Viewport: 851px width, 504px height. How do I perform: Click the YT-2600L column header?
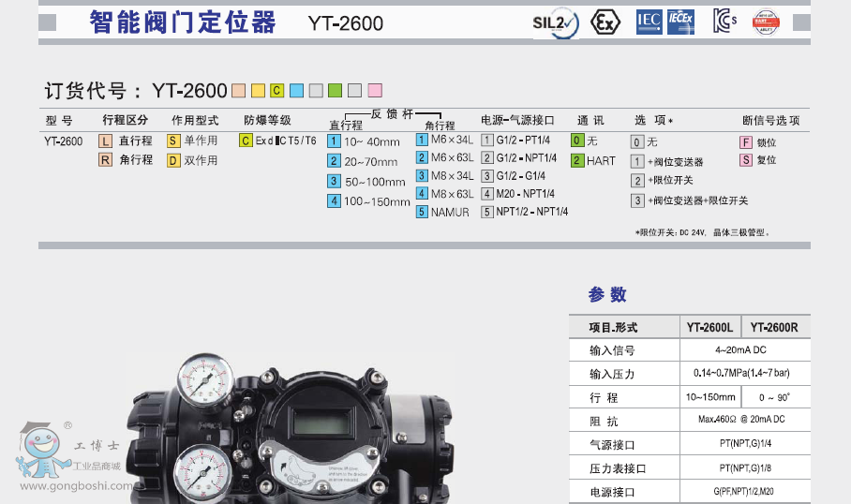click(709, 327)
